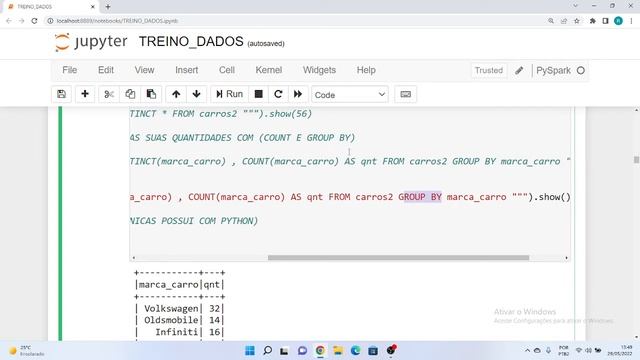Bookmark this page with the star icon
This screenshot has width=640, height=360.
577,21
